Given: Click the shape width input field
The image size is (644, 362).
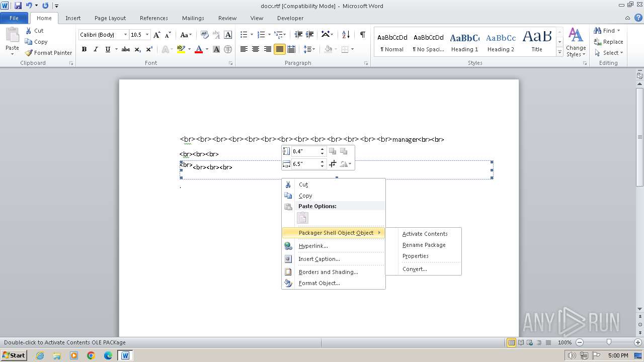Looking at the screenshot, I should pos(305,164).
